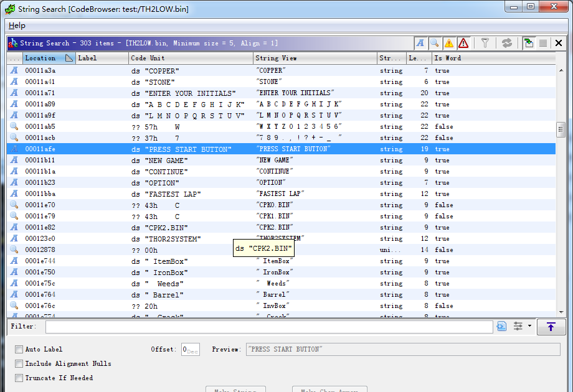Enable the Auto Label checkbox
This screenshot has height=392, width=573.
(x=19, y=349)
